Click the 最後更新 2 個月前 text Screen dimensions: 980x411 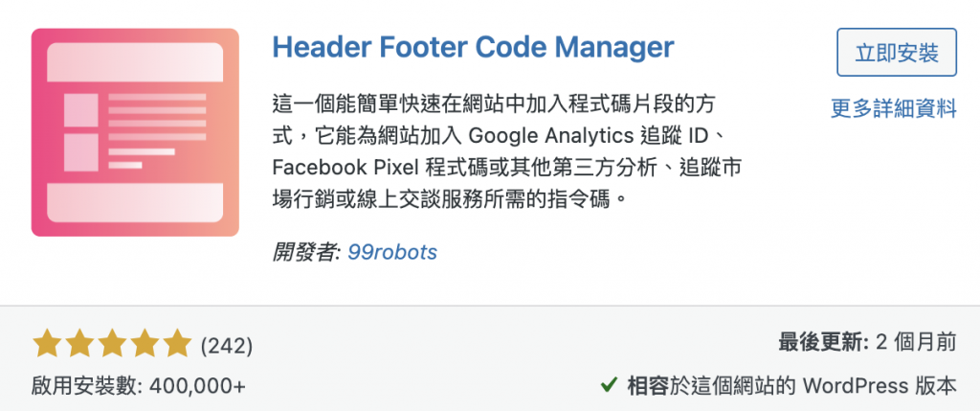click(x=867, y=342)
